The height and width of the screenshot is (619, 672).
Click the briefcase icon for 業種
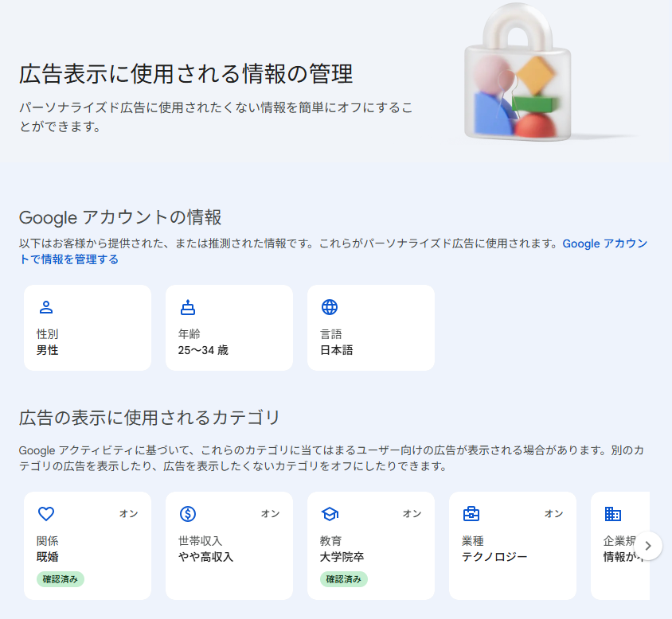(471, 514)
